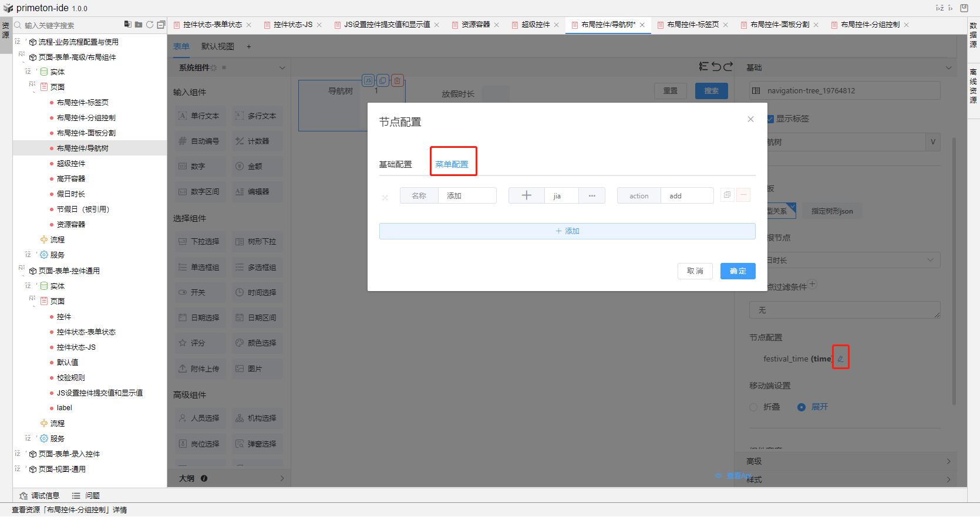The image size is (980, 517).
Task: Click the red minus delete-row icon
Action: click(743, 195)
